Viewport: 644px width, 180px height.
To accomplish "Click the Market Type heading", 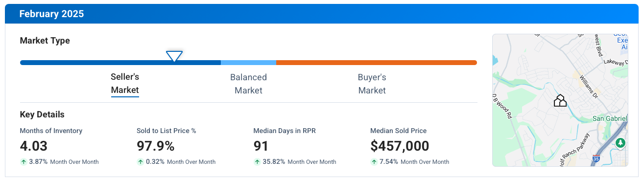I will (45, 41).
